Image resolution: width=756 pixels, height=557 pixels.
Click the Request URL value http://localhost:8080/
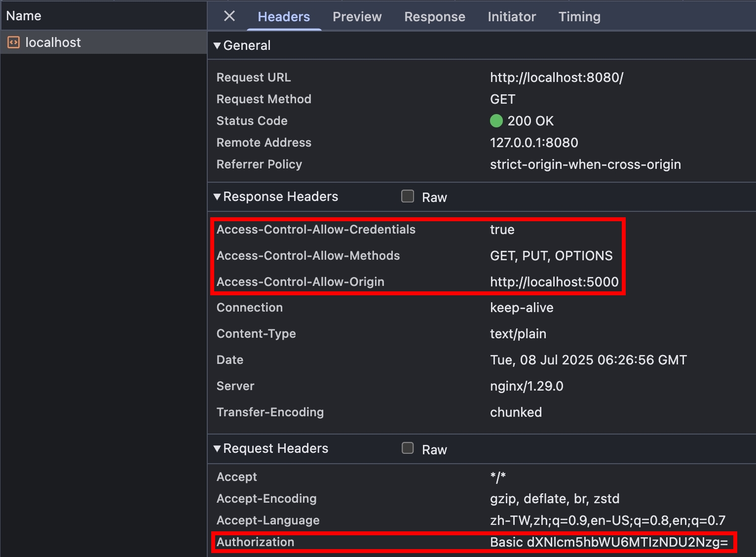557,78
